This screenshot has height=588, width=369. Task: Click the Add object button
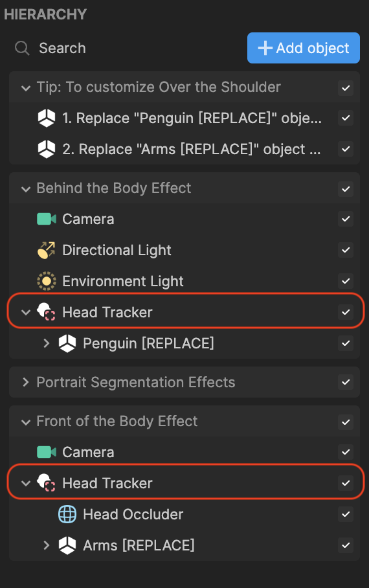(x=304, y=48)
